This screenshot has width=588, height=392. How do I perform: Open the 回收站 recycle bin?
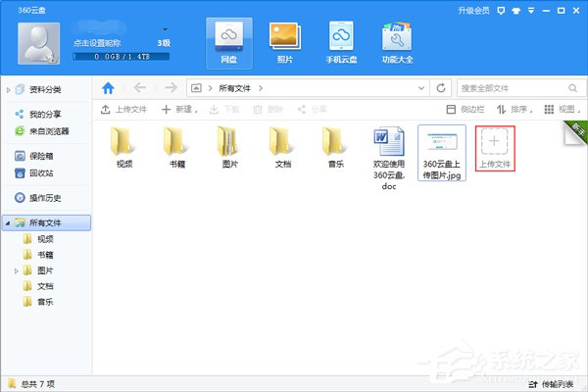pos(41,172)
